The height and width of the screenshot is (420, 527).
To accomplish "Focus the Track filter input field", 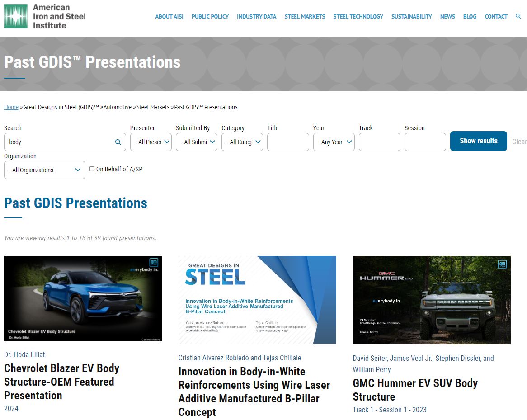I will [380, 142].
